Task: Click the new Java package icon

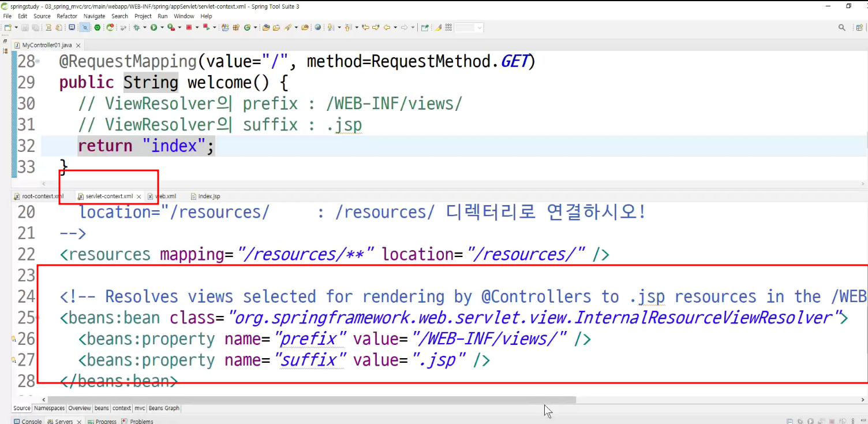Action: click(235, 27)
